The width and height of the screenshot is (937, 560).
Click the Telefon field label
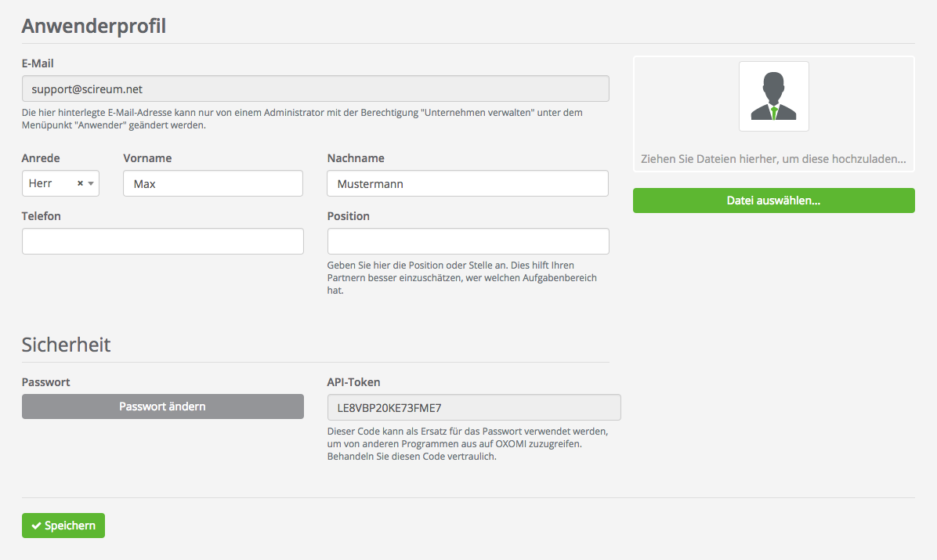[x=42, y=216]
